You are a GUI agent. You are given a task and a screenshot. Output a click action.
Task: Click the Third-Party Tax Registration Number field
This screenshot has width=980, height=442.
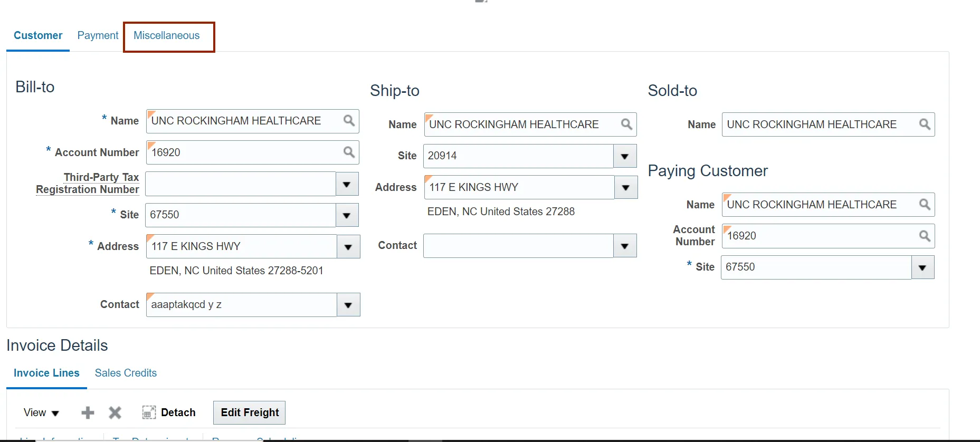(x=241, y=184)
